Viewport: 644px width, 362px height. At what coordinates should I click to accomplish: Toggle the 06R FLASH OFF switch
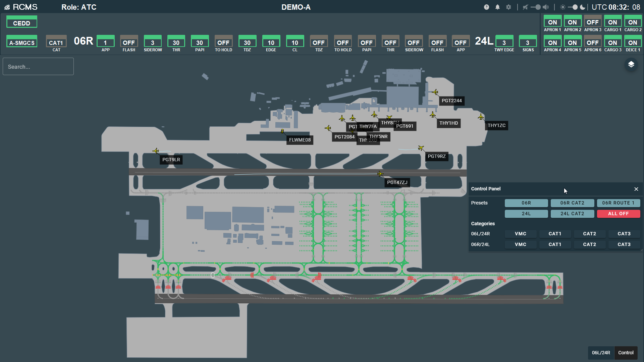click(x=129, y=43)
